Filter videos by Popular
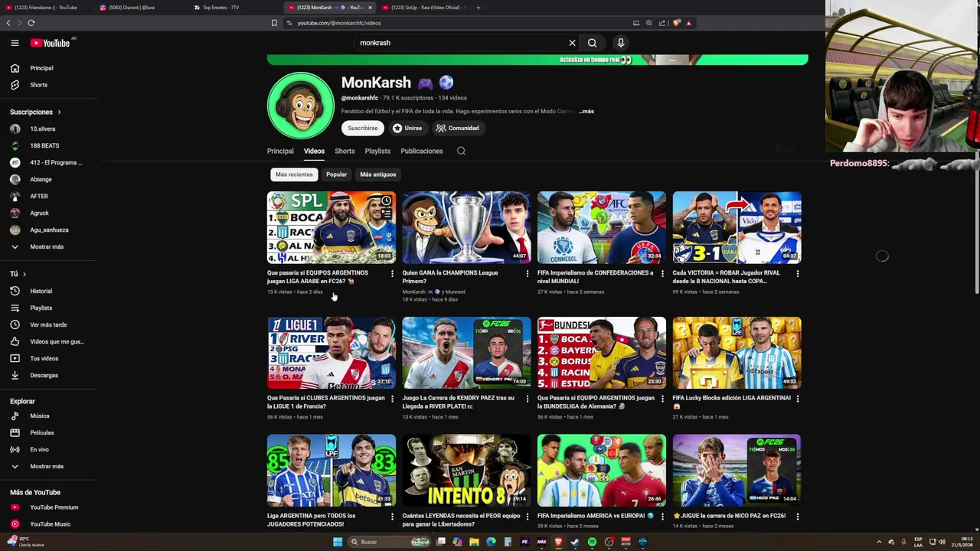The height and width of the screenshot is (551, 980). point(336,174)
